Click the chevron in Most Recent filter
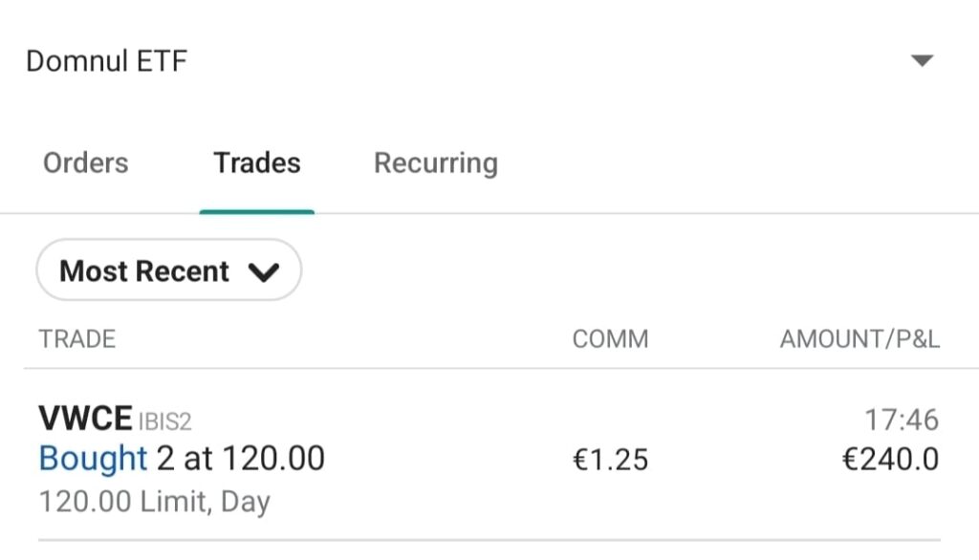Image resolution: width=979 pixels, height=560 pixels. click(263, 272)
